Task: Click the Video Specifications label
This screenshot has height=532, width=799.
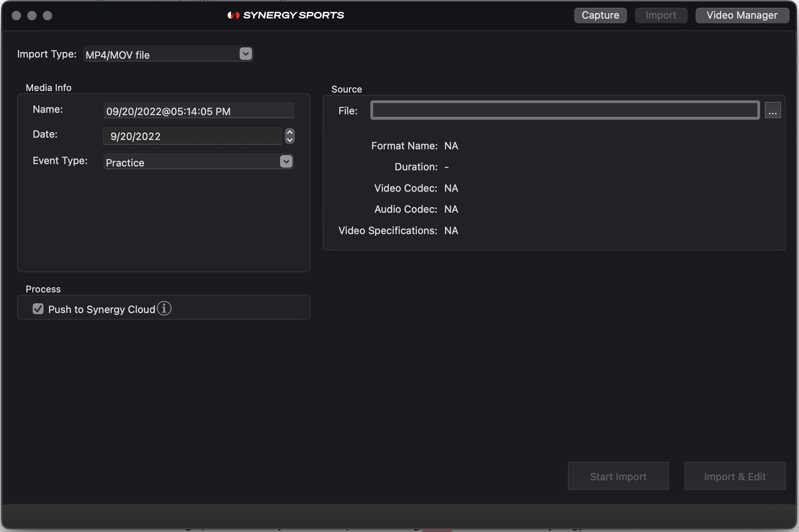Action: click(x=388, y=231)
